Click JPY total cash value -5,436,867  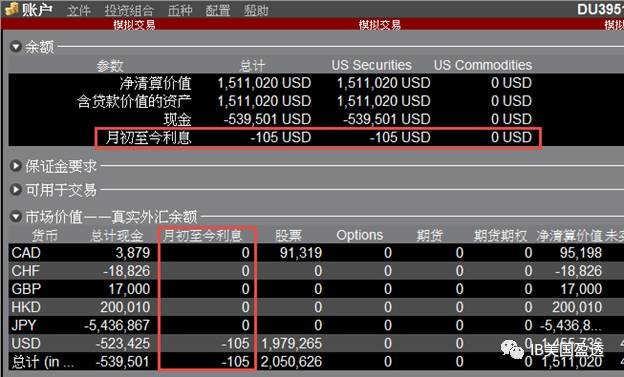[x=117, y=325]
